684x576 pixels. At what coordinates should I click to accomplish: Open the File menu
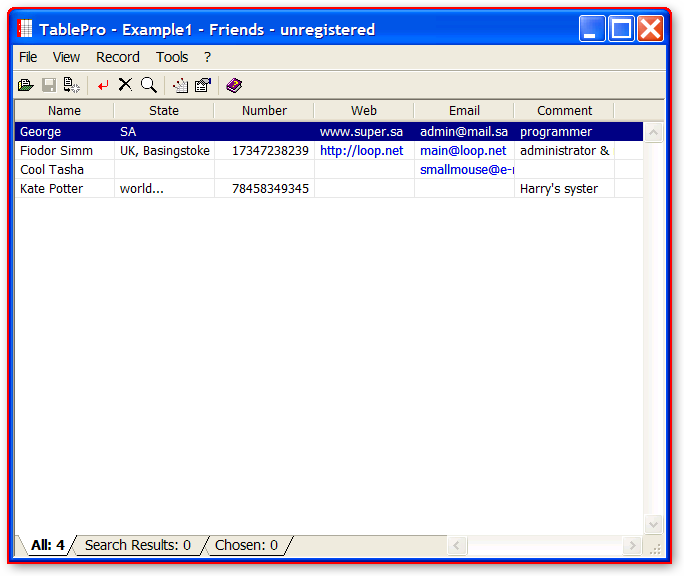tap(28, 57)
